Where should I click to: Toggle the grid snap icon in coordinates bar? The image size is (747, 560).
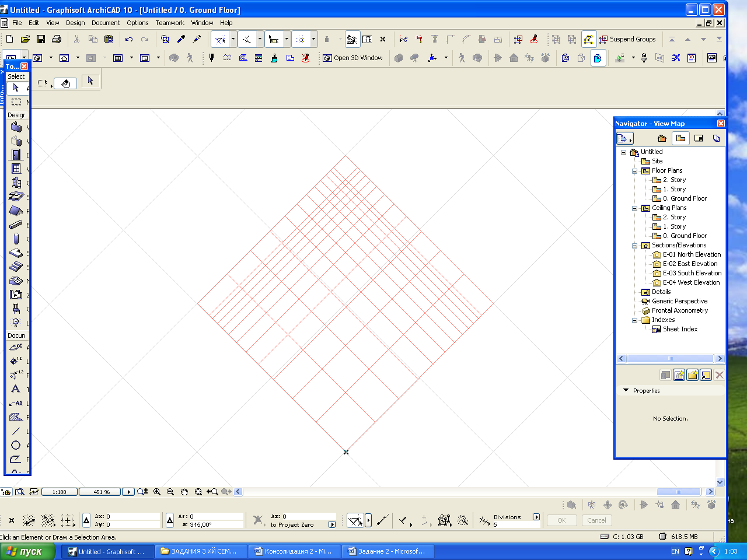point(68,520)
